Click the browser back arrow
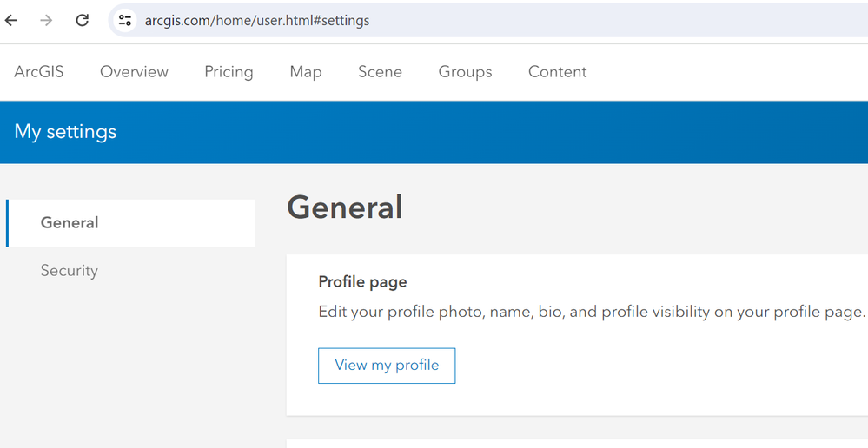868x448 pixels. pos(11,20)
